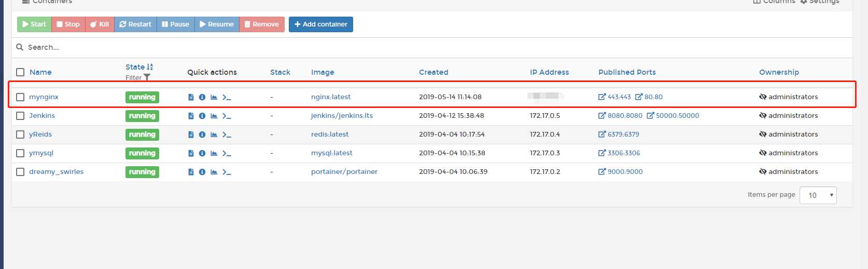Viewport: 868px width, 269px height.
Task: Open the nginx:latest image link
Action: click(x=331, y=97)
